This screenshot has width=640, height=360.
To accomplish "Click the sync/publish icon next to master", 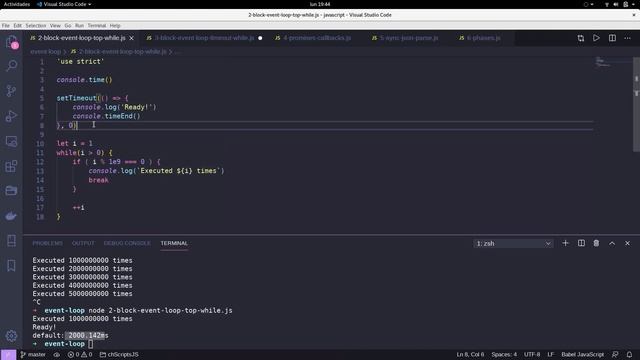I will (x=57, y=354).
